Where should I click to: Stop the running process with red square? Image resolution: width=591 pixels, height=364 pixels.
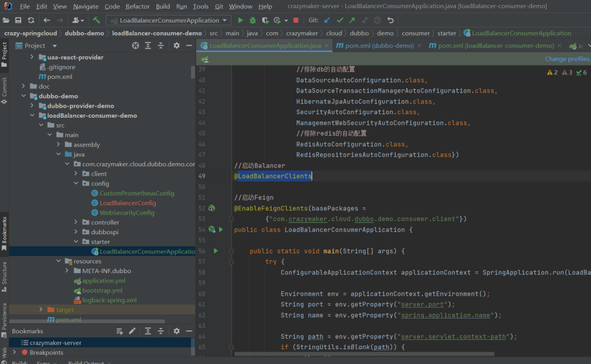pyautogui.click(x=296, y=20)
